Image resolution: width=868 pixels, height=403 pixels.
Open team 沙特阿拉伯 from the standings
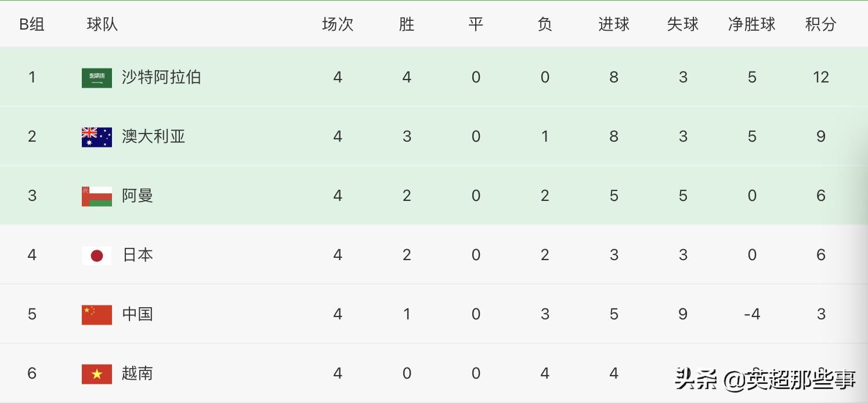pos(161,77)
